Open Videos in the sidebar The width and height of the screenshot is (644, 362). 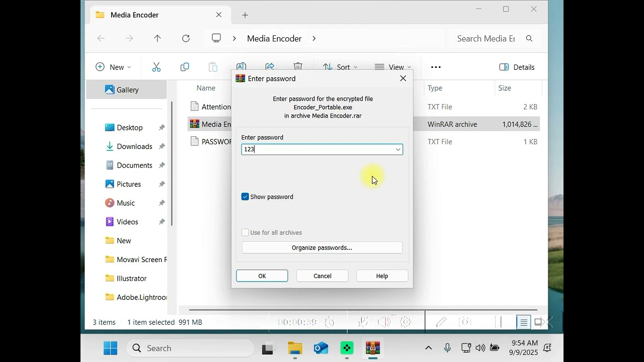[127, 222]
